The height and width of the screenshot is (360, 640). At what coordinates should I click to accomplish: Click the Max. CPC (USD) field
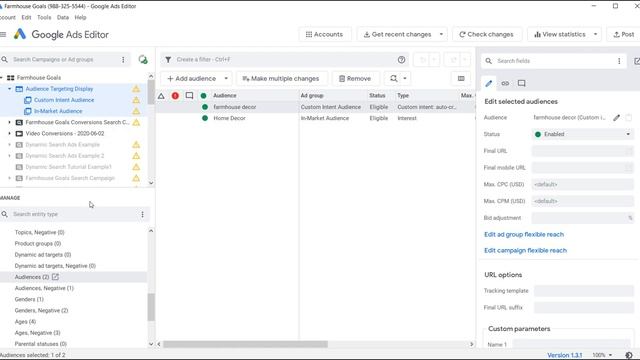click(x=582, y=184)
